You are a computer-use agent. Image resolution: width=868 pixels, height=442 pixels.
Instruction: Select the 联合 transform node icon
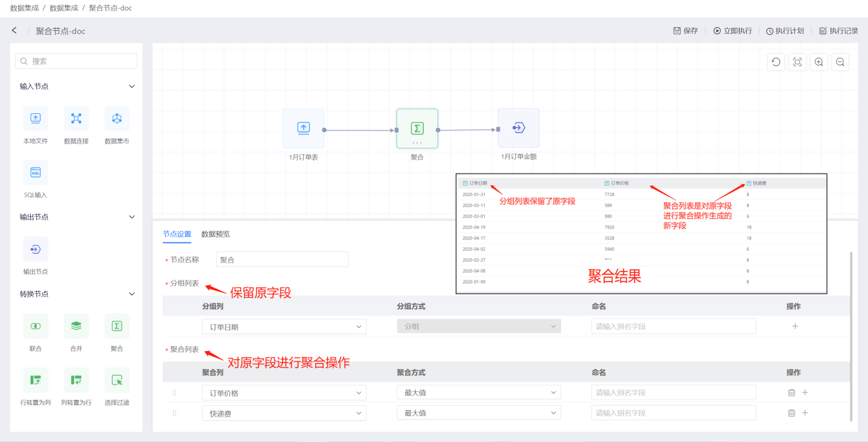click(36, 326)
